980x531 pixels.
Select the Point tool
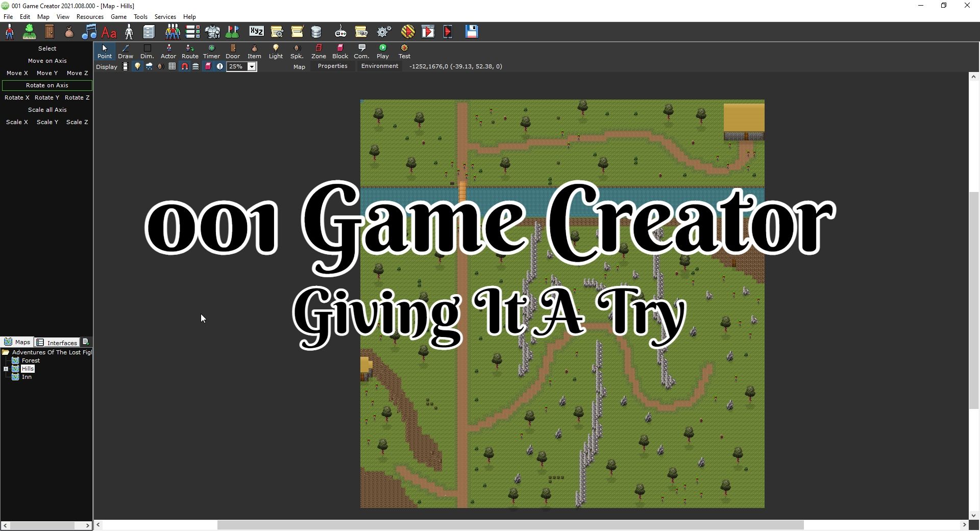[105, 52]
